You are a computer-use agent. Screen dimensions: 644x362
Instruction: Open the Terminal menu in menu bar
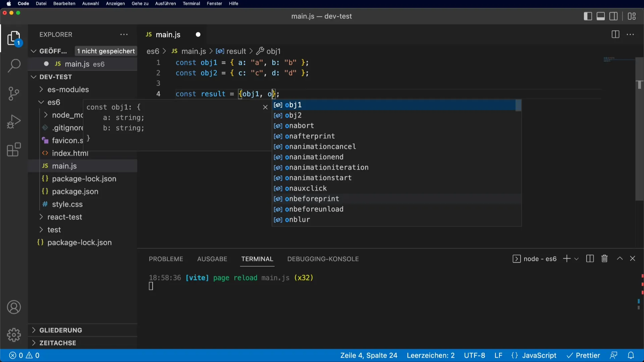click(191, 4)
